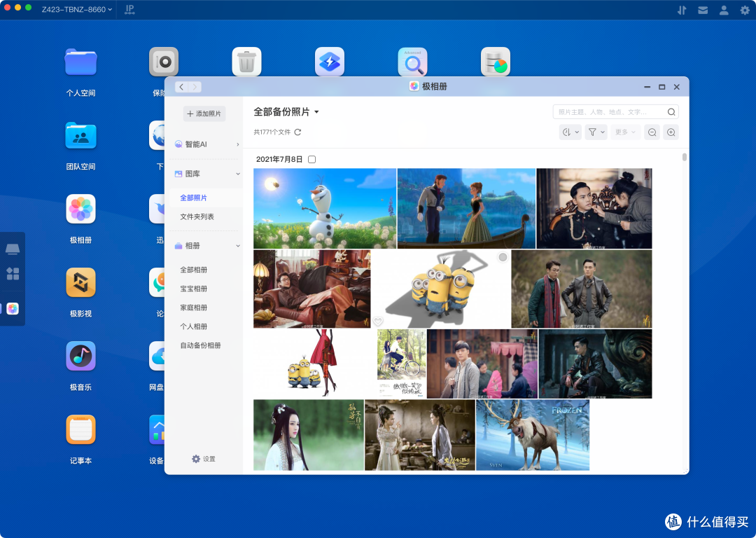Screen dimensions: 756x538
Task: Open the 记事本 notepad icon
Action: [x=80, y=429]
